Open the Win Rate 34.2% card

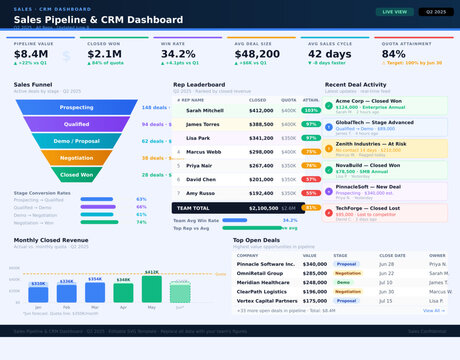click(188, 54)
